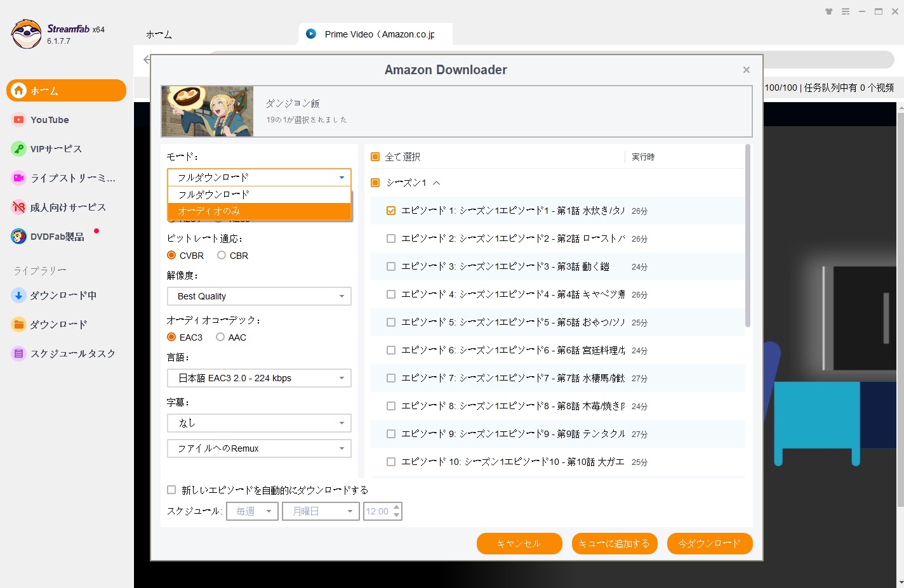This screenshot has height=588, width=904.
Task: Open the Best Quality resolution dropdown
Action: coord(259,296)
